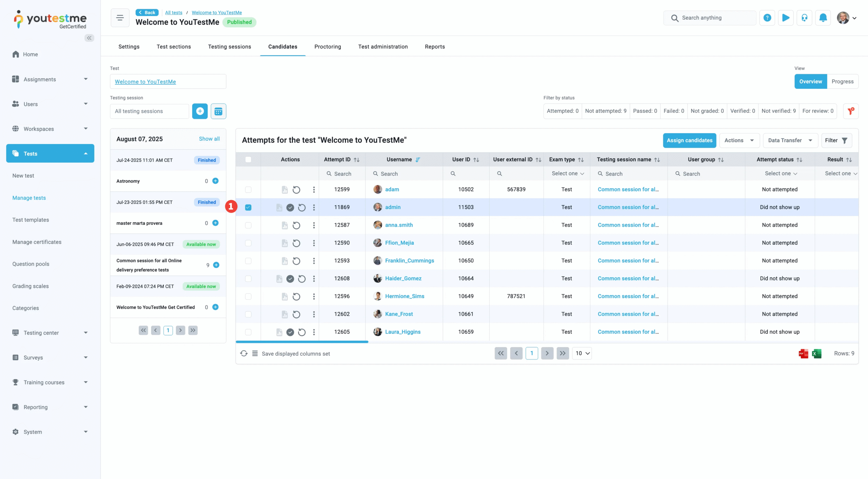Switch to Test administration tab
The width and height of the screenshot is (868, 479).
[383, 47]
